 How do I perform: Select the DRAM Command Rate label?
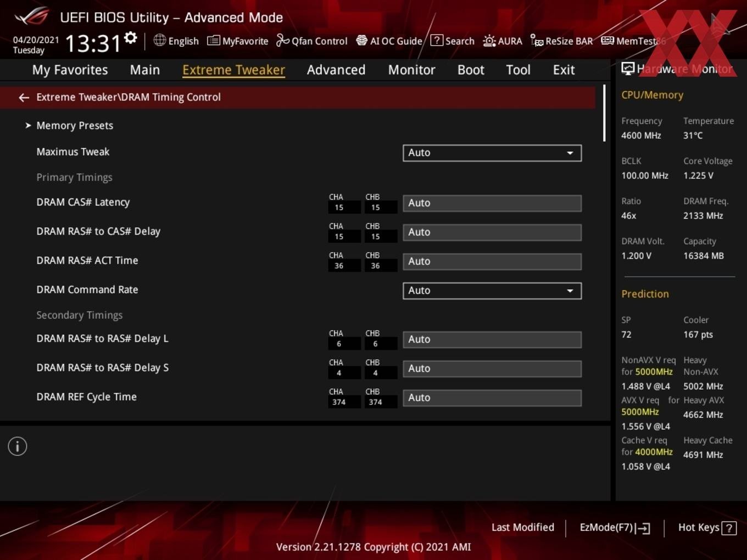tap(87, 289)
